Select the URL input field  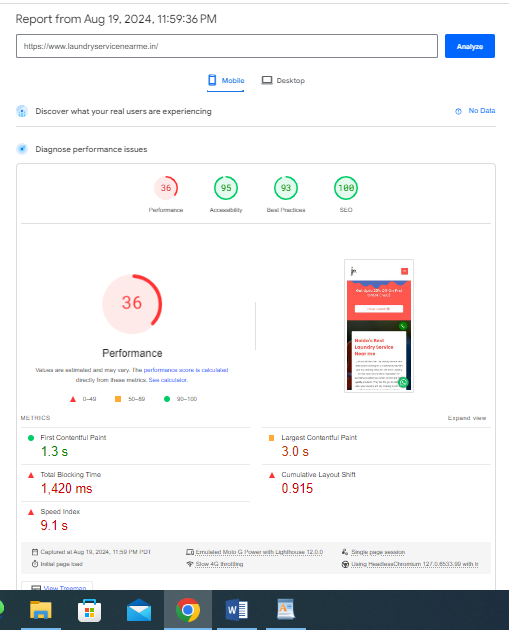227,46
